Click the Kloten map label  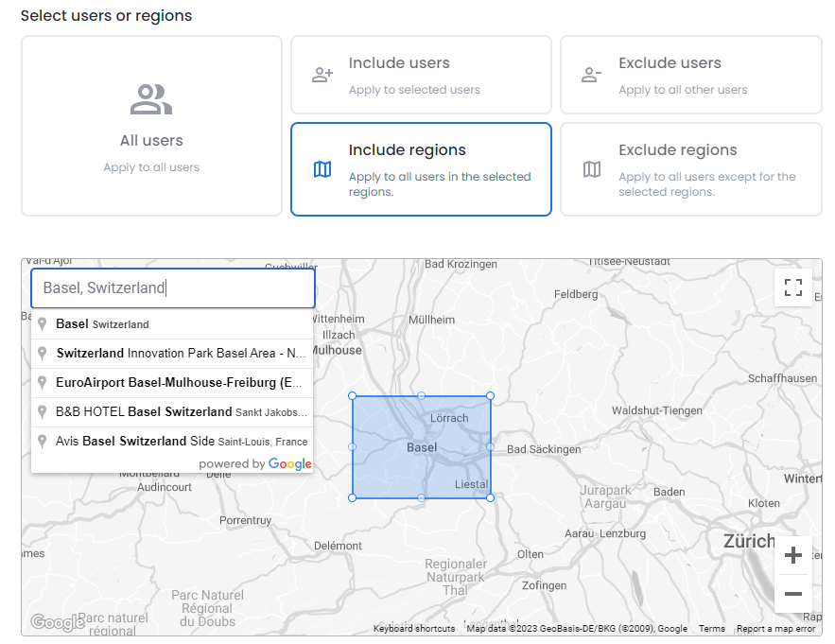pyautogui.click(x=764, y=503)
